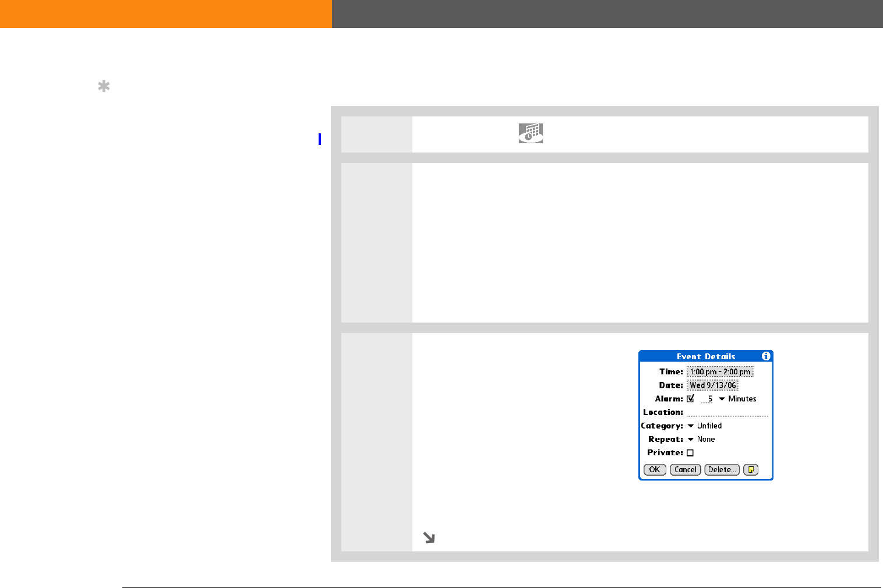Select the Wed 9/13/06 date box

[x=712, y=385]
